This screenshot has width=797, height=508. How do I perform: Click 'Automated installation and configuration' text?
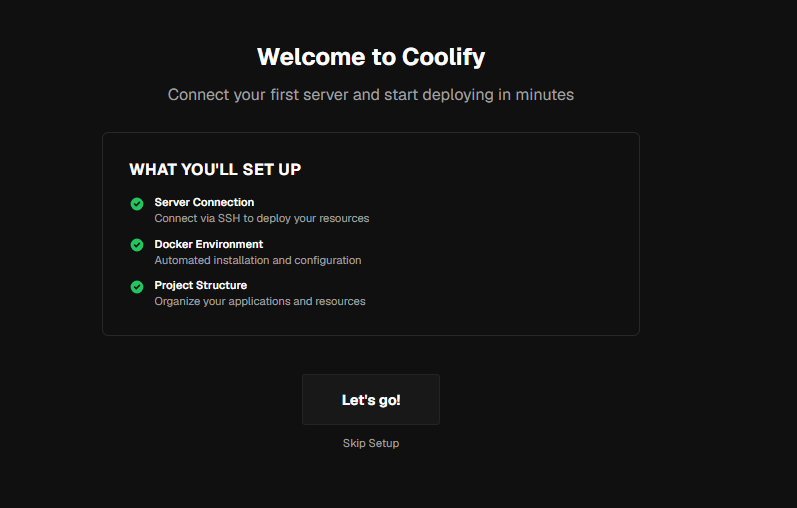click(x=258, y=260)
